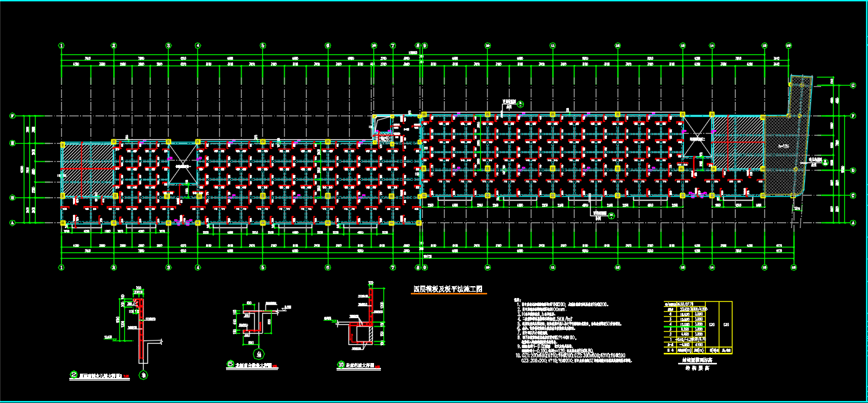Select the drawing title 四层模板及板平法施工图

click(x=449, y=289)
